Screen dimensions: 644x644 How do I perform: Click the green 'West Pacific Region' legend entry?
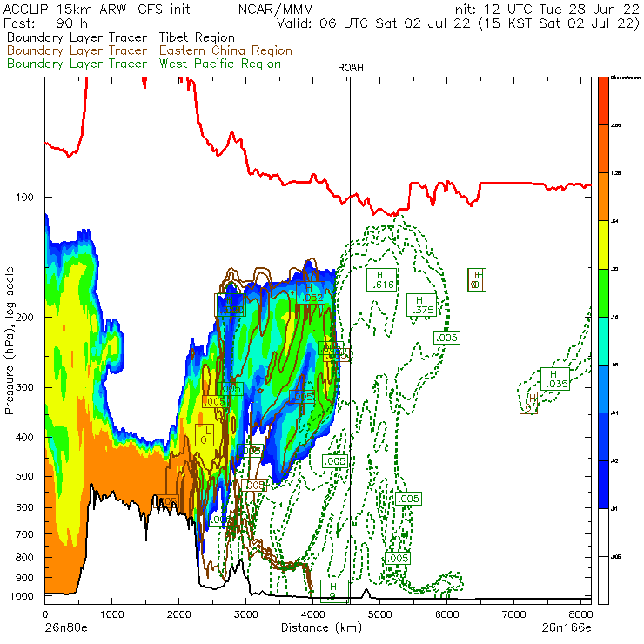pos(219,64)
